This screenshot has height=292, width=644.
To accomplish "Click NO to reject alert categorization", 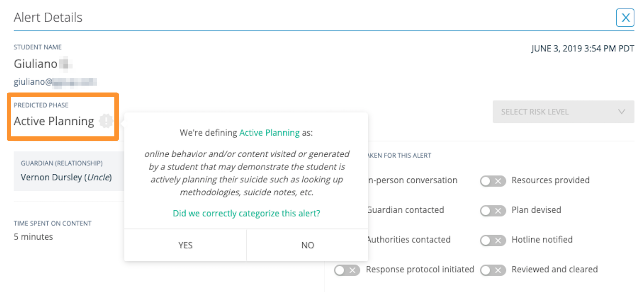I will coord(307,245).
